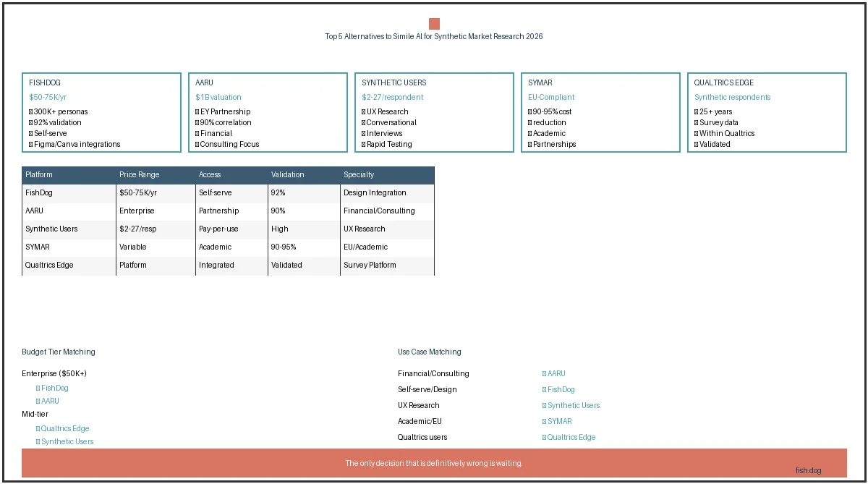
Task: Click the SYNTHETIC USERS card heading
Action: 394,82
